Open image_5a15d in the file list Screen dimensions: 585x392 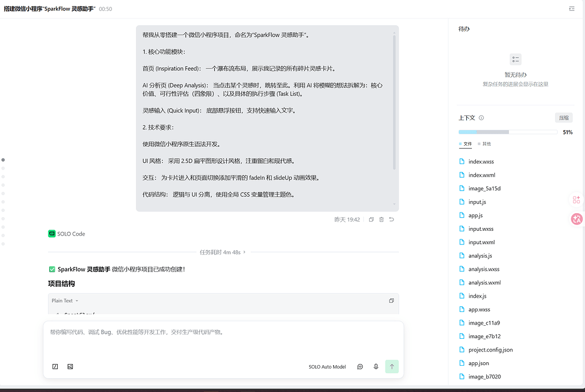(484, 189)
